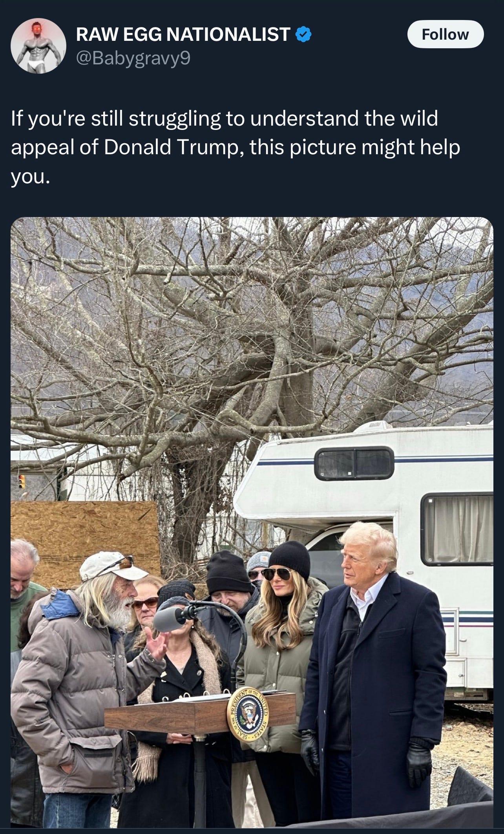Click the @Babygravy9 handle
Viewport: 504px width, 834px height.
[133, 58]
